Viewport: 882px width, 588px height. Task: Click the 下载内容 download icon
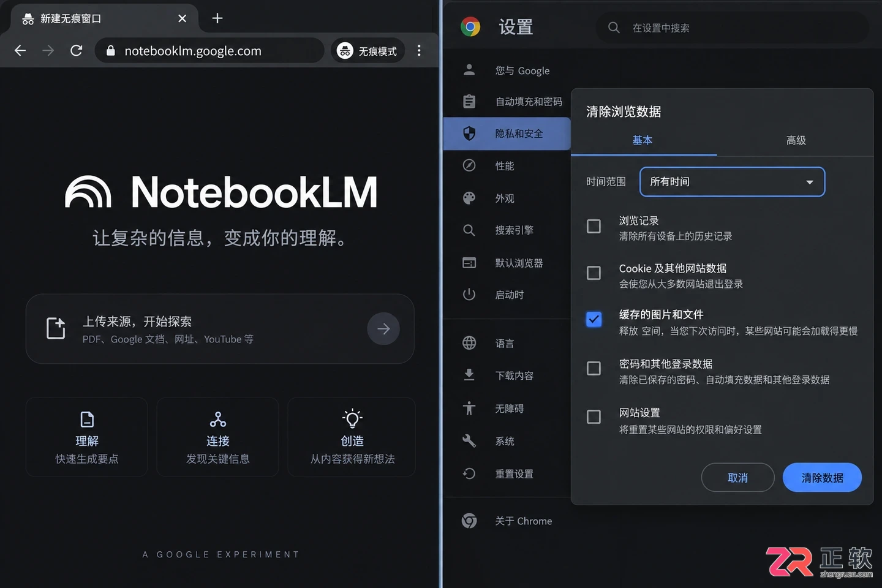pos(469,375)
